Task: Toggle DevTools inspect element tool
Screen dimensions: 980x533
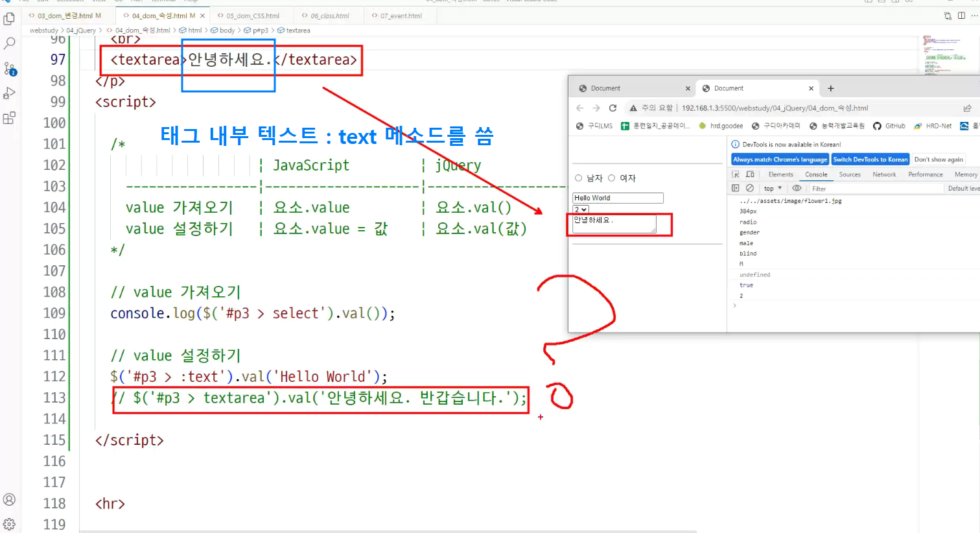Action: 736,174
